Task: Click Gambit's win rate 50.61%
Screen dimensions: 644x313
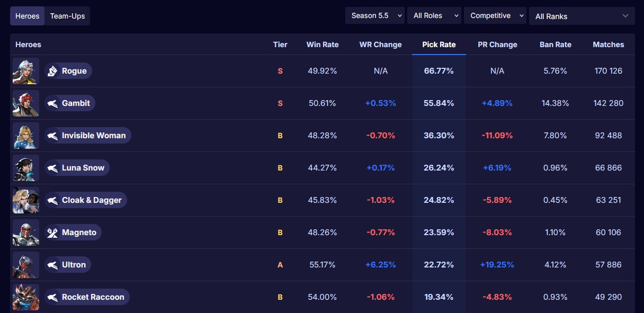Action: tap(323, 103)
